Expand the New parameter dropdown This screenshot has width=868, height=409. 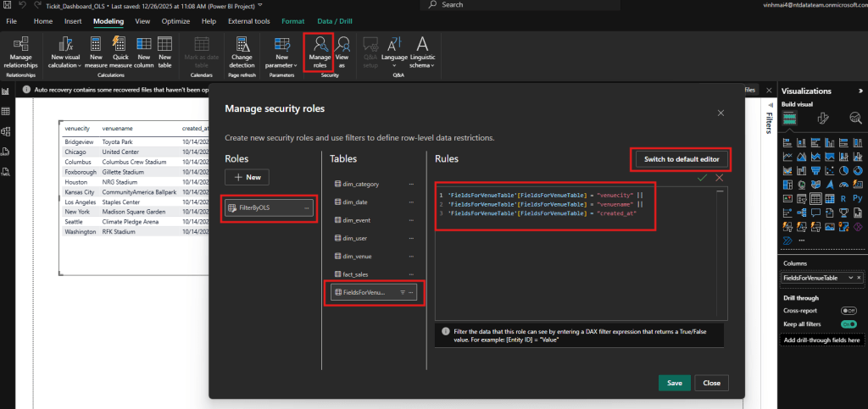[283, 54]
